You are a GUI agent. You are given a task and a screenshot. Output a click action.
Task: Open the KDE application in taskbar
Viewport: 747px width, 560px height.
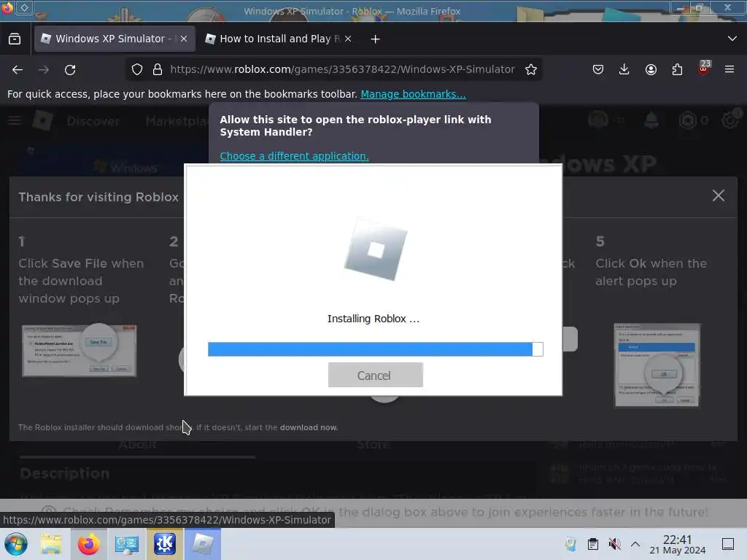click(x=164, y=544)
